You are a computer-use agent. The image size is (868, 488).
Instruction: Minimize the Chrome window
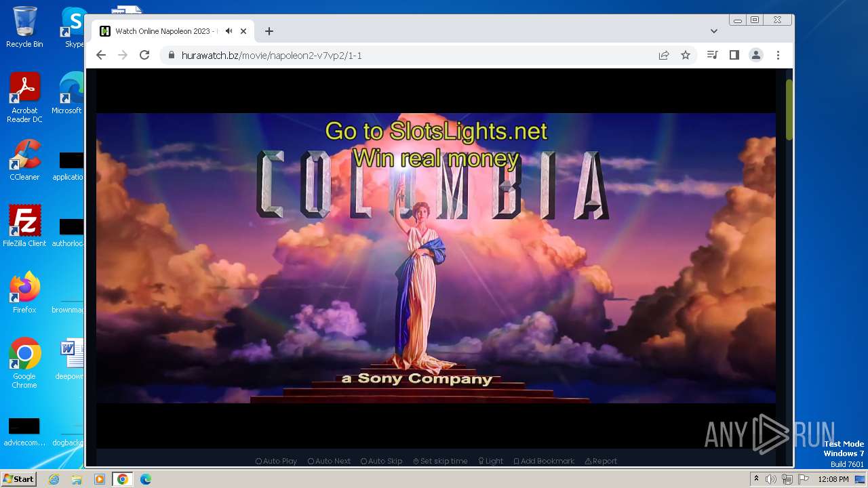click(x=738, y=20)
